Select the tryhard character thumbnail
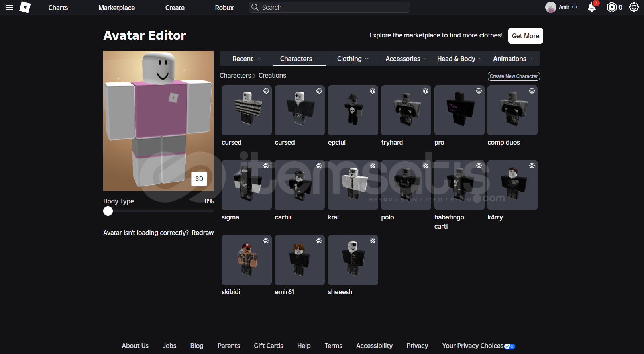This screenshot has height=354, width=644. [406, 110]
